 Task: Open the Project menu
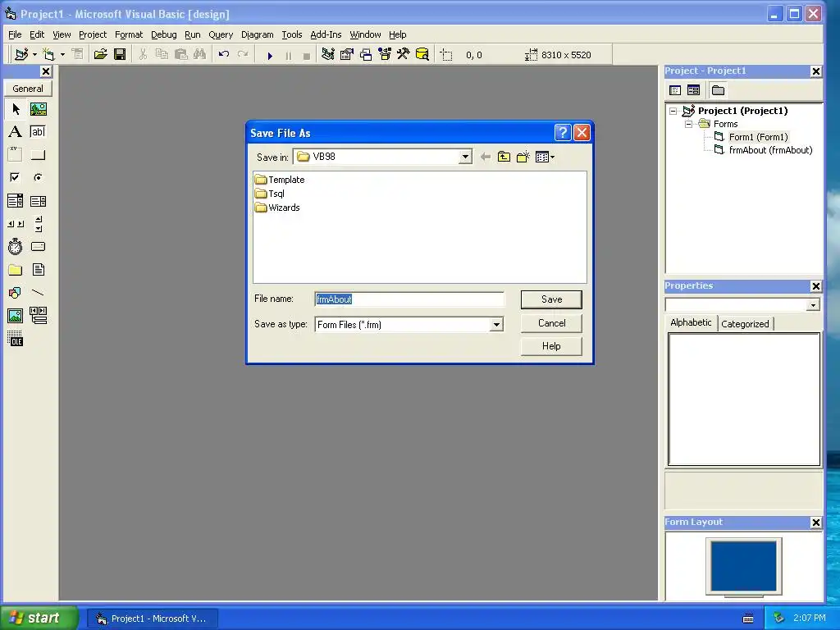click(93, 34)
